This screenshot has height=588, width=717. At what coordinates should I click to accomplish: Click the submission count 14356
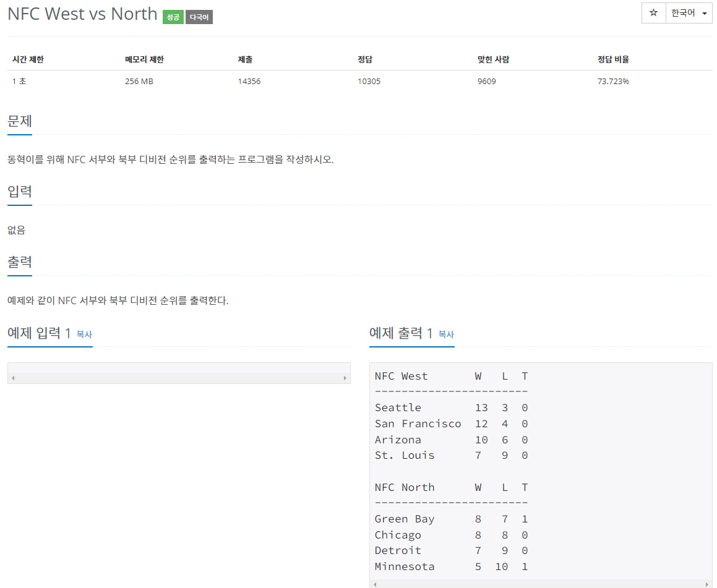[x=249, y=82]
